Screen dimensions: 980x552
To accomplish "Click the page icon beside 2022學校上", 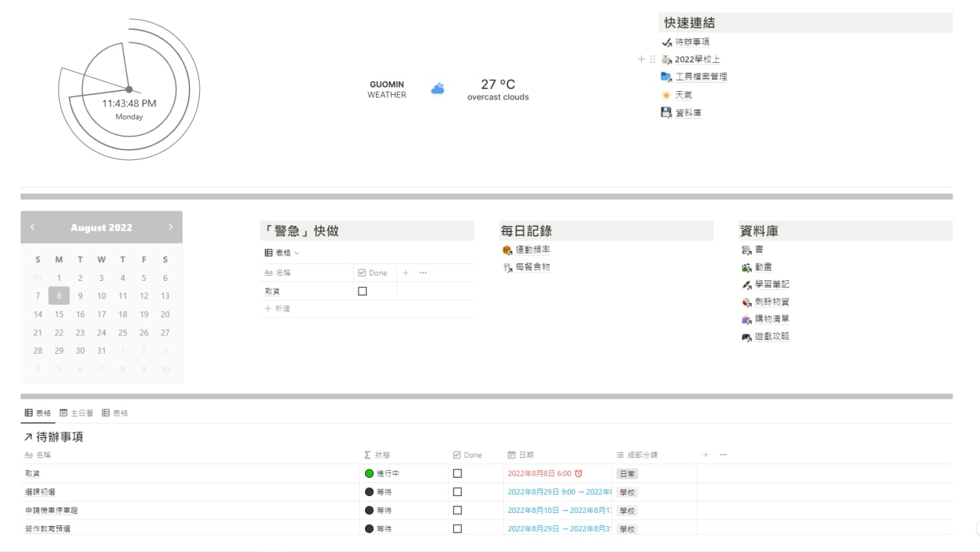I will click(666, 60).
